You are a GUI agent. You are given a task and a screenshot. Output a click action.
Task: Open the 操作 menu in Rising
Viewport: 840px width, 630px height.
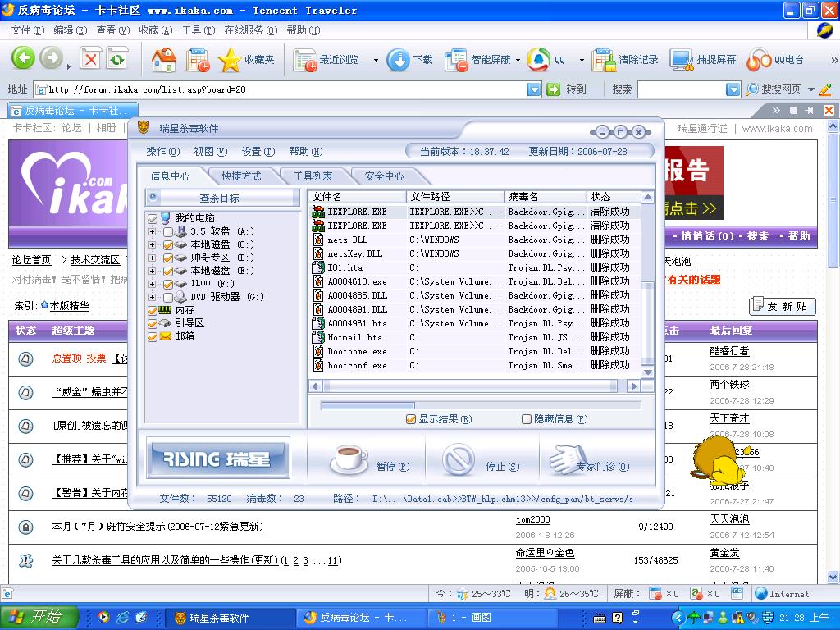(x=163, y=152)
